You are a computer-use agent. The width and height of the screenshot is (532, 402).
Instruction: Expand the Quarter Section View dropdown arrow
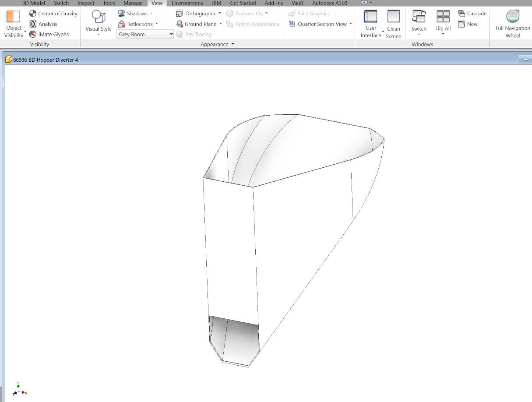(x=351, y=24)
